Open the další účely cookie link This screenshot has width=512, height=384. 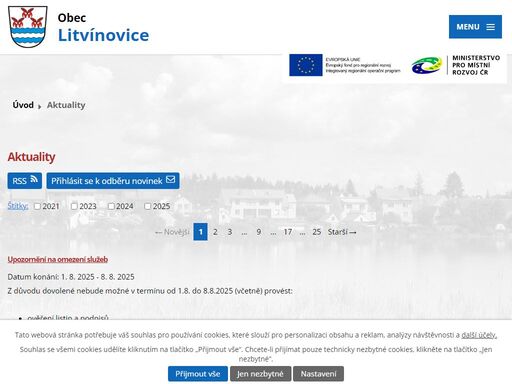(479, 335)
